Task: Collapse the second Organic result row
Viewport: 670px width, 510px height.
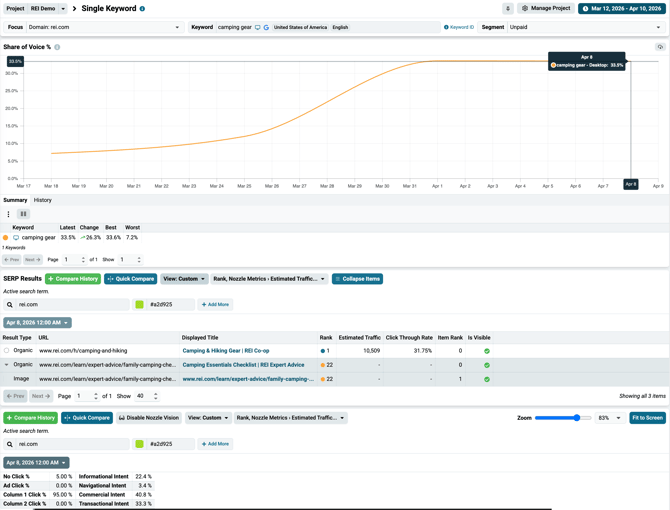Action: click(x=7, y=365)
